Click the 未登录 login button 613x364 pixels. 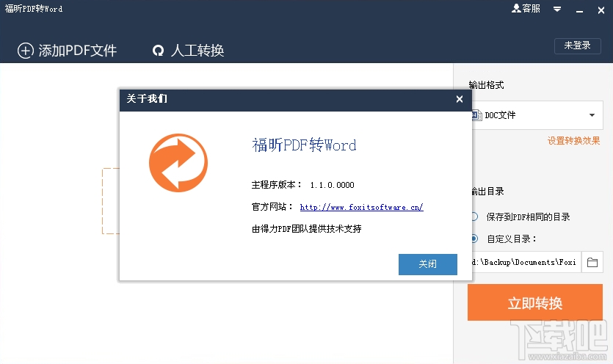[x=578, y=45]
